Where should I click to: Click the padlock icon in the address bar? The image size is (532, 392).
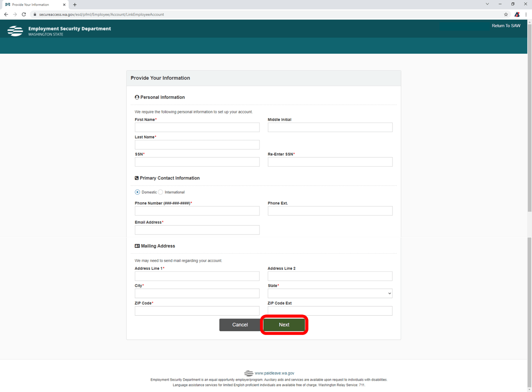pyautogui.click(x=35, y=14)
